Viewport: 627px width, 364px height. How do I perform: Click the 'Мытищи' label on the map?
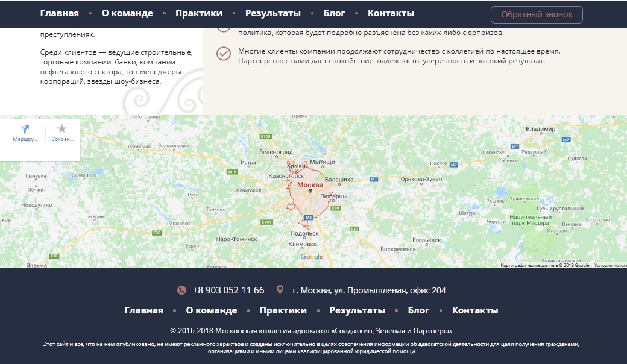point(323,162)
